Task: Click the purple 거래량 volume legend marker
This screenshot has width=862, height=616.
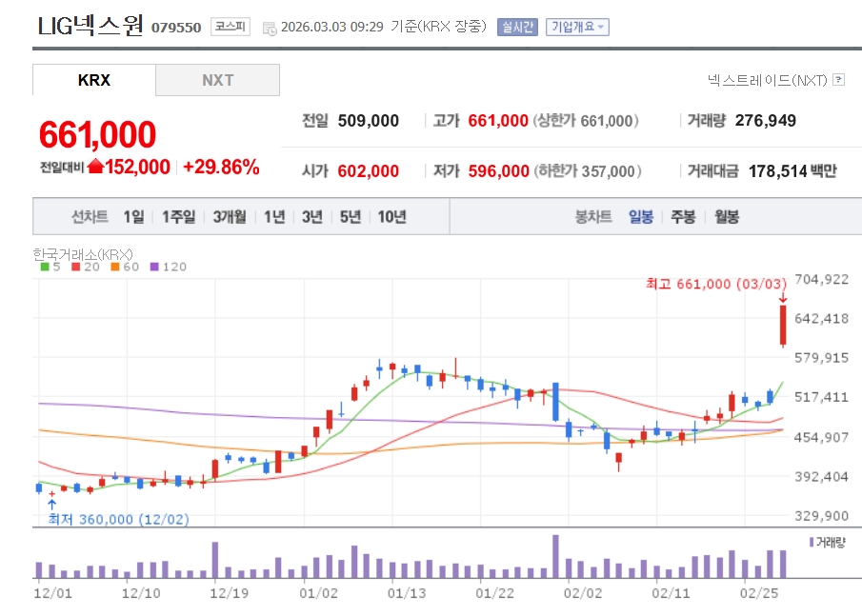Action: pyautogui.click(x=812, y=543)
